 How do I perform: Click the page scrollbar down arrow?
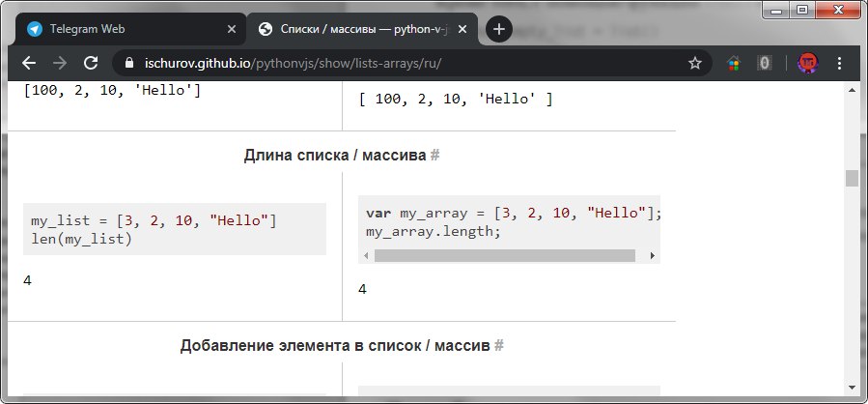[x=852, y=387]
